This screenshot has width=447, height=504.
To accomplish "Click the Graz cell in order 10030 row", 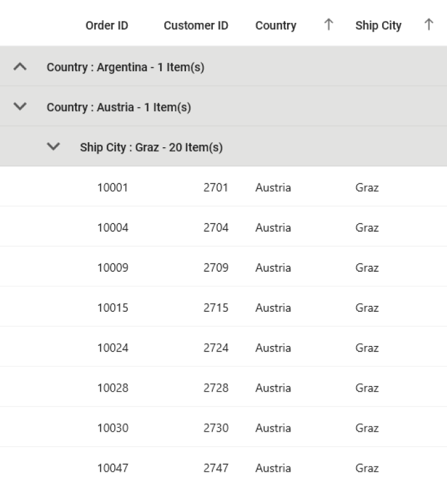I will pyautogui.click(x=367, y=427).
